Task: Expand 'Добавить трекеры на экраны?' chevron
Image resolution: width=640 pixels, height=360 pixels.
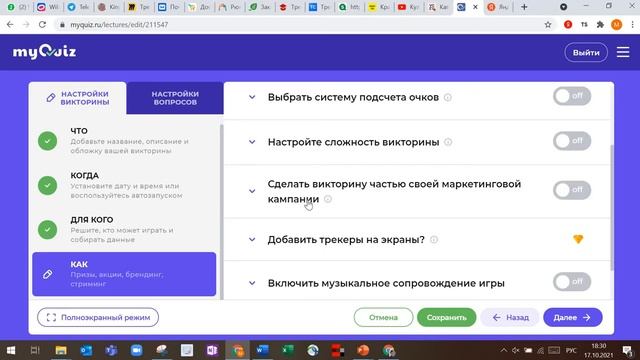Action: point(252,240)
